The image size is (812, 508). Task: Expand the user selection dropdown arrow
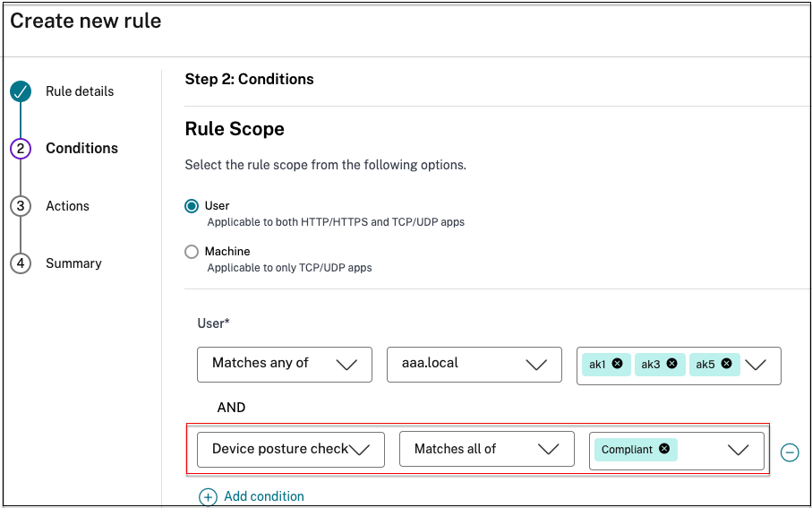click(756, 365)
